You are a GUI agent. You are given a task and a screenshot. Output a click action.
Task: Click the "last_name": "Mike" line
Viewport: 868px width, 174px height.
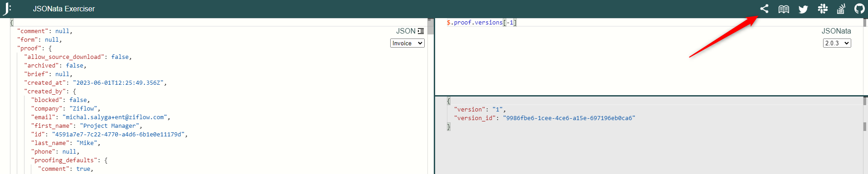(x=66, y=143)
